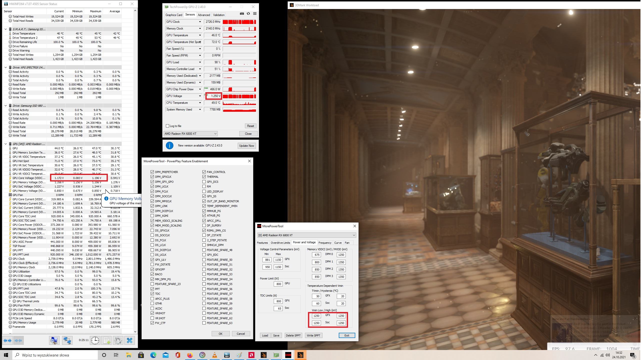Image resolution: width=644 pixels, height=360 pixels.
Task: Open Overdrive Limits tab in MorePowerTool
Action: [280, 243]
